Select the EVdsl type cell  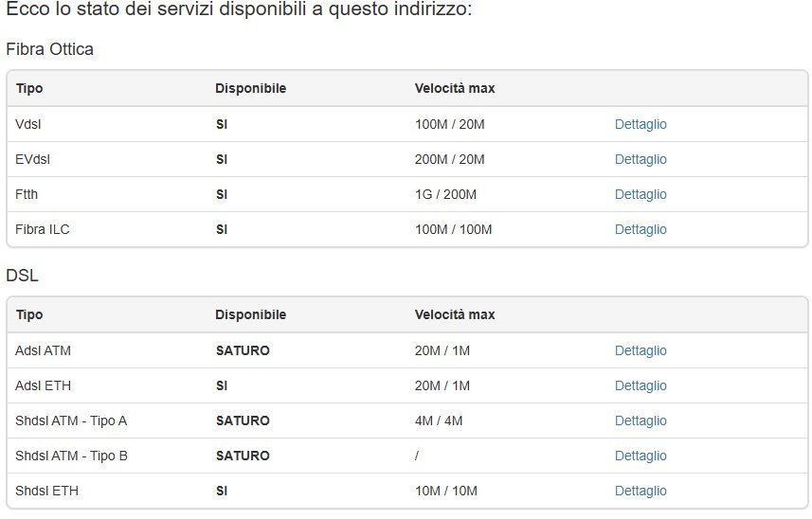[32, 159]
